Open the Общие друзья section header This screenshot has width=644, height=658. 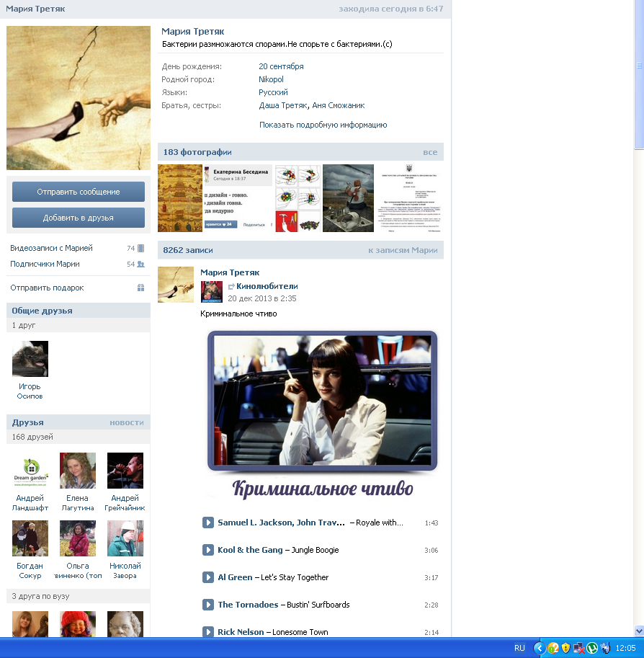[x=42, y=311]
